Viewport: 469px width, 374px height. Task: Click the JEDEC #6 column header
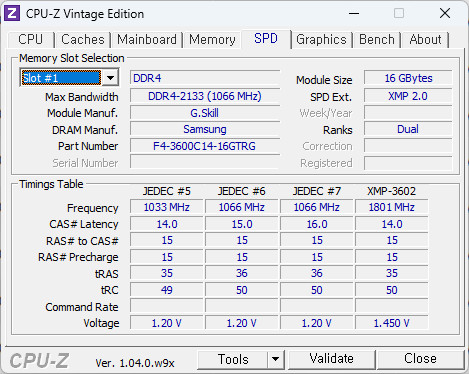click(x=242, y=191)
